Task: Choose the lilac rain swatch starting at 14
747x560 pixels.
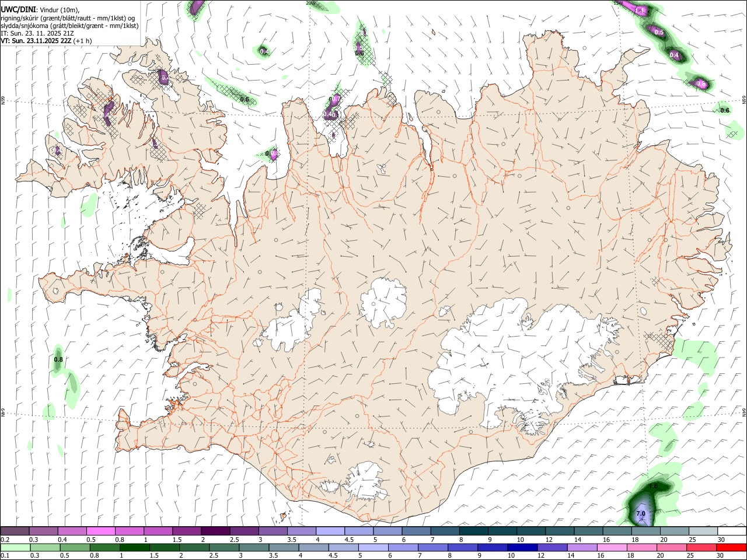Action: (582, 547)
